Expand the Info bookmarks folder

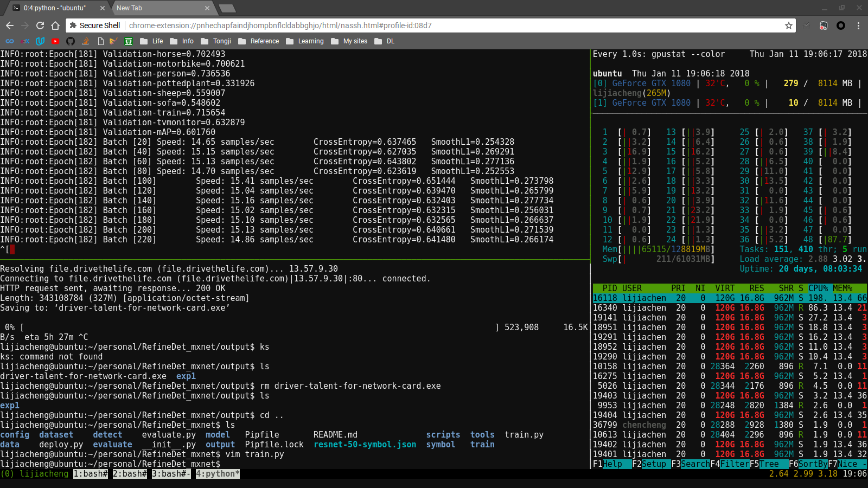pos(182,41)
